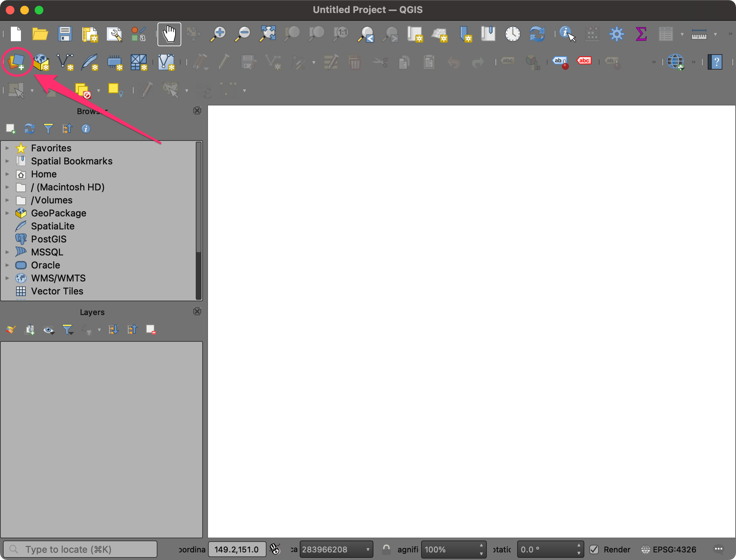Expand the WMS/WMTS item

[x=7, y=278]
